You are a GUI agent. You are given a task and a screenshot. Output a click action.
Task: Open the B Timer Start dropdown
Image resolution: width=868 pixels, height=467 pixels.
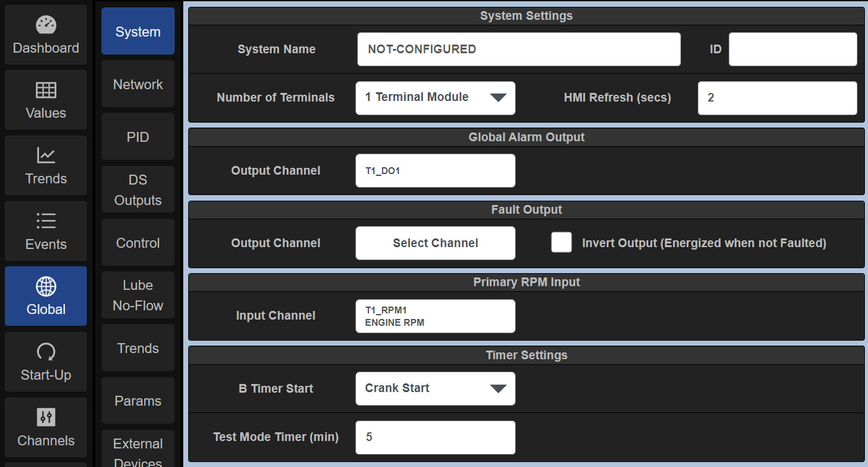pos(435,388)
